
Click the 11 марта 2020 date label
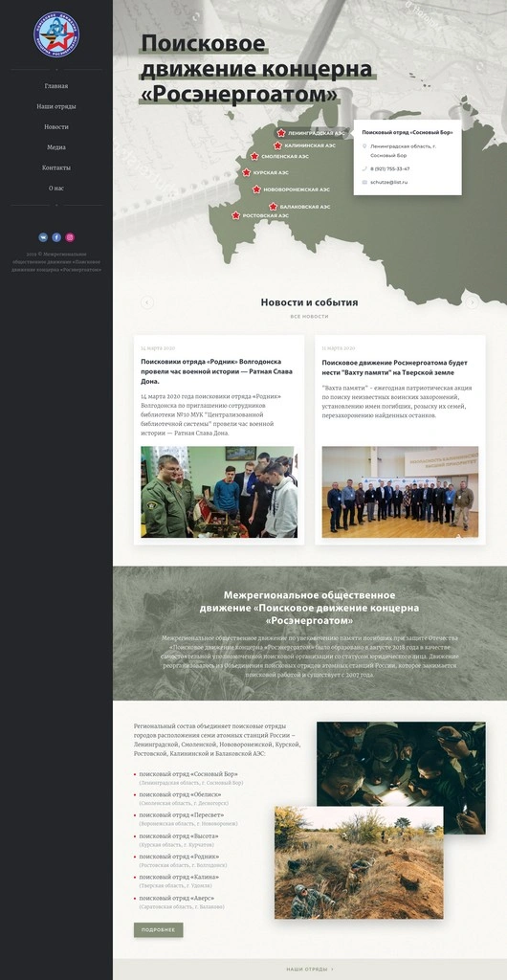tap(339, 348)
